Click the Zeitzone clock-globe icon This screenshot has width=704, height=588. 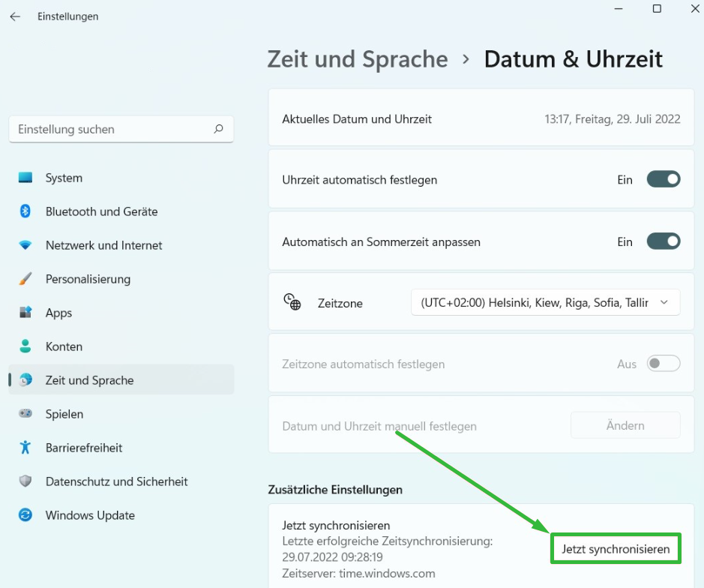(292, 302)
